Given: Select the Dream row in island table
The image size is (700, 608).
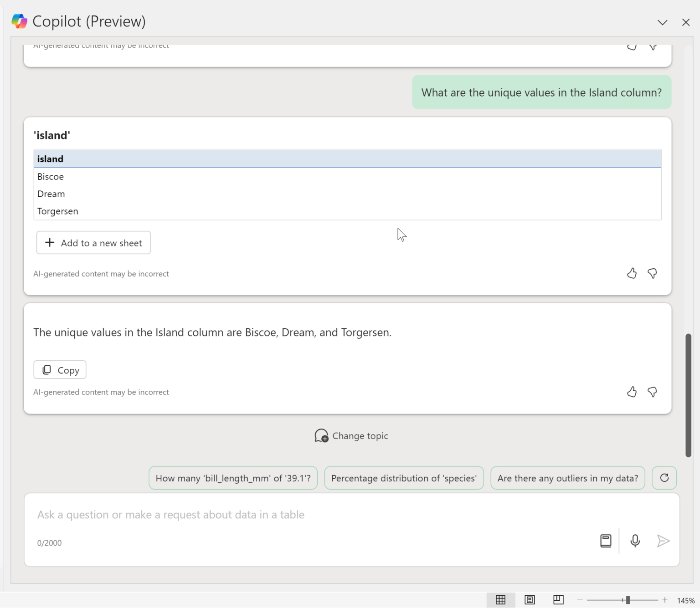Looking at the screenshot, I should tap(347, 194).
